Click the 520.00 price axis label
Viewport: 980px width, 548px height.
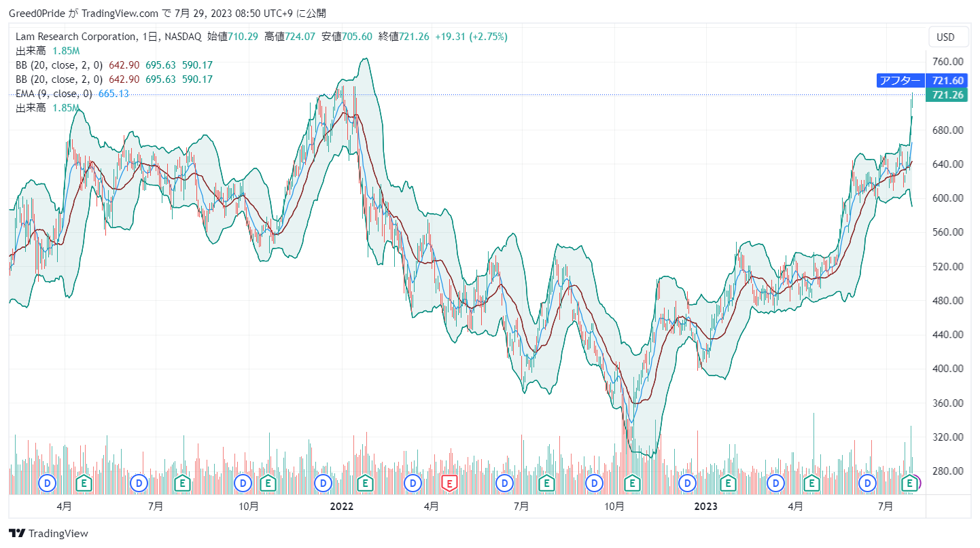(x=947, y=266)
